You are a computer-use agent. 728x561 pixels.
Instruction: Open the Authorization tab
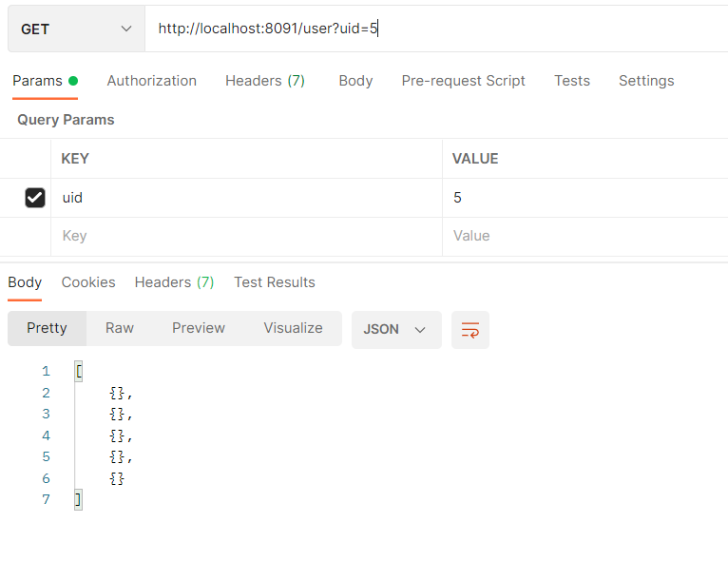click(x=152, y=81)
